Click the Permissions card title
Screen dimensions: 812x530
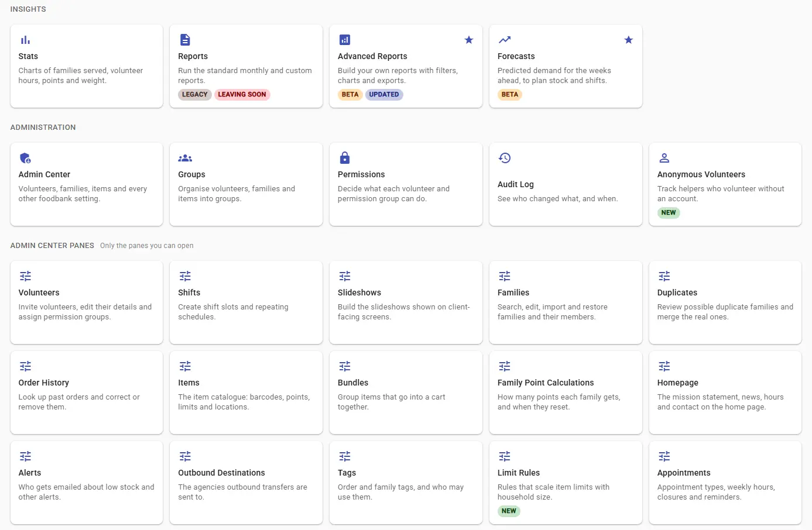tap(361, 174)
